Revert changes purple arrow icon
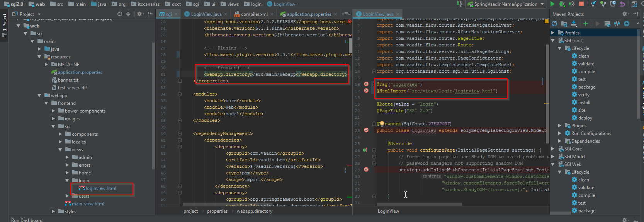The image size is (644, 222). pos(622,4)
